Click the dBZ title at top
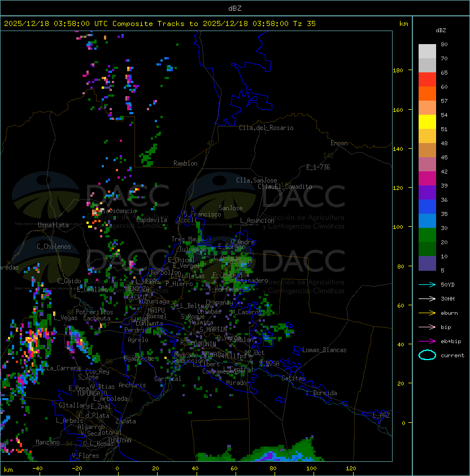 tap(235, 8)
